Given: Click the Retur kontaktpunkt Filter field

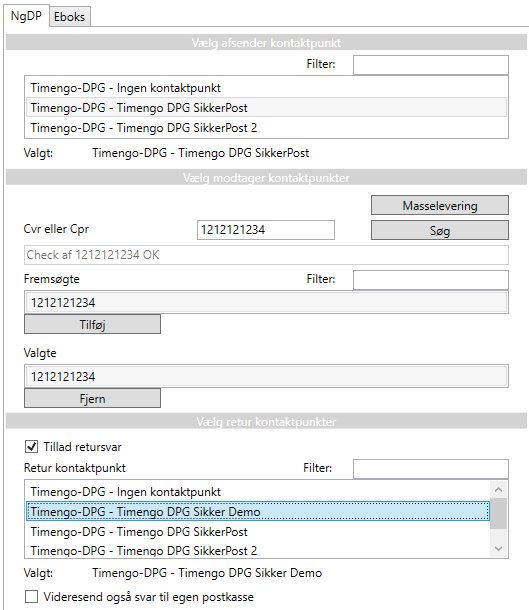Looking at the screenshot, I should tap(431, 469).
